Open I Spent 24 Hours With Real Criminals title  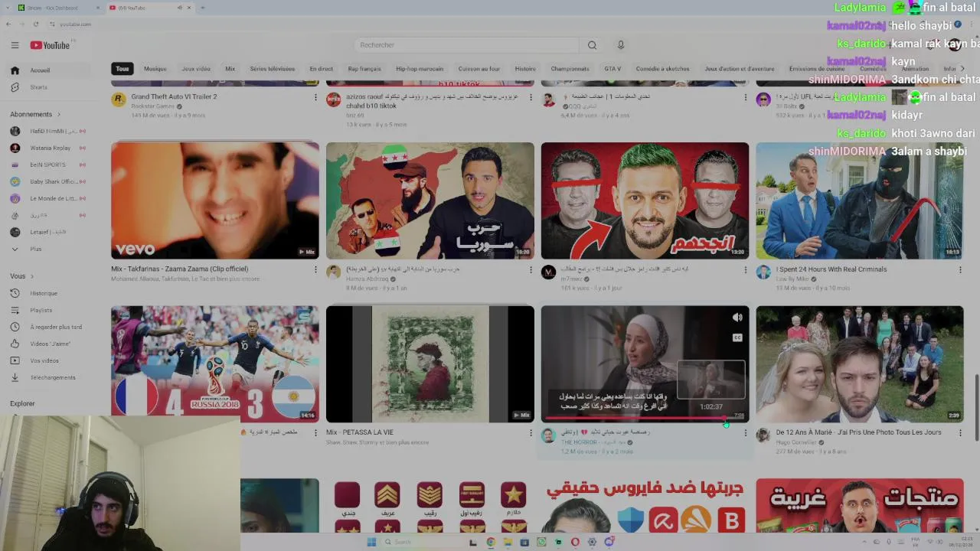pos(831,269)
